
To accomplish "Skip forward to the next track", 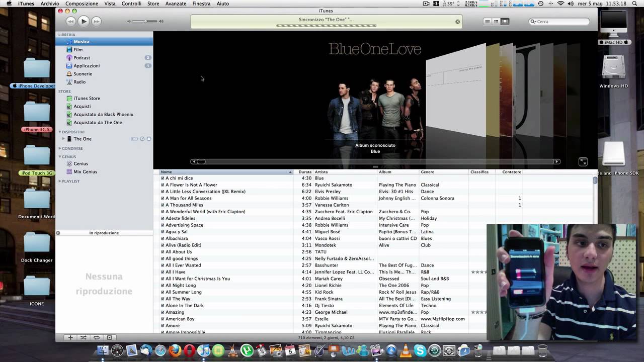I will click(96, 21).
